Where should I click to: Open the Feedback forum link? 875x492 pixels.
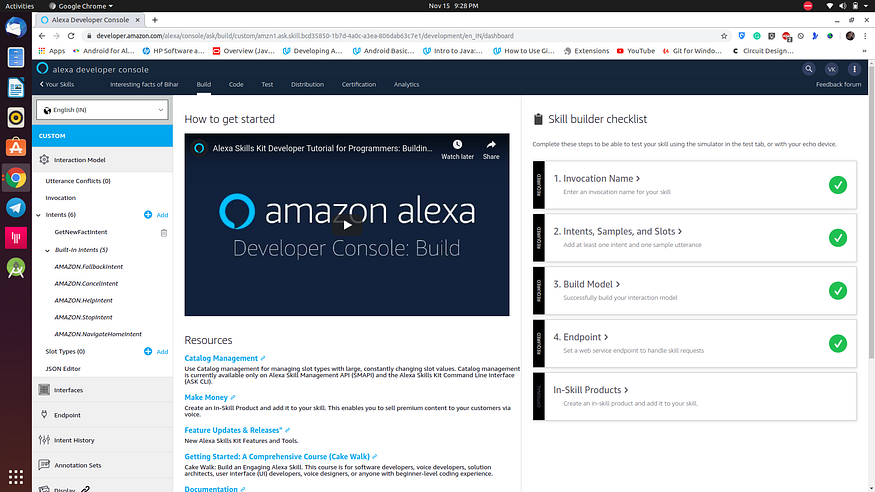[838, 84]
